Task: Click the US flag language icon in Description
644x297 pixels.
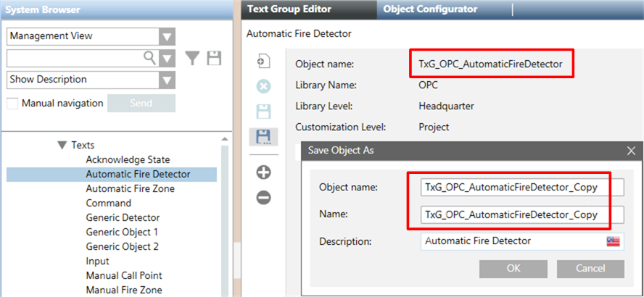Action: [x=614, y=241]
